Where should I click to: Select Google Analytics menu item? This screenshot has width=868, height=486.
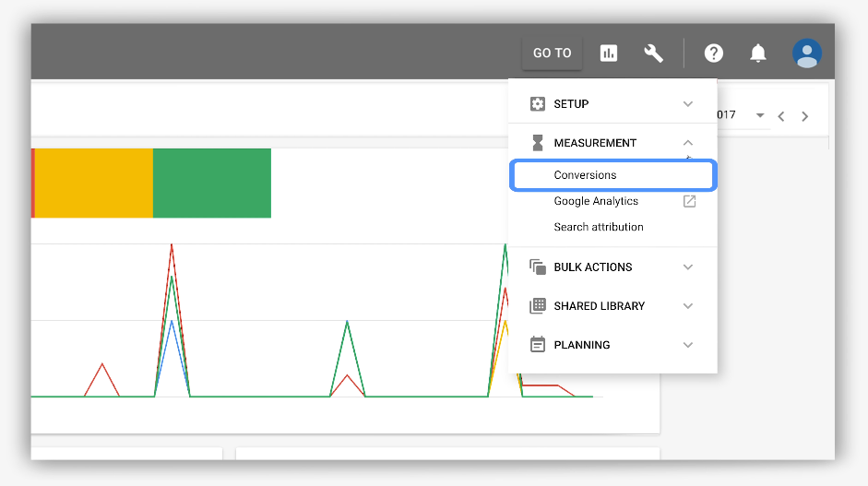coord(596,201)
